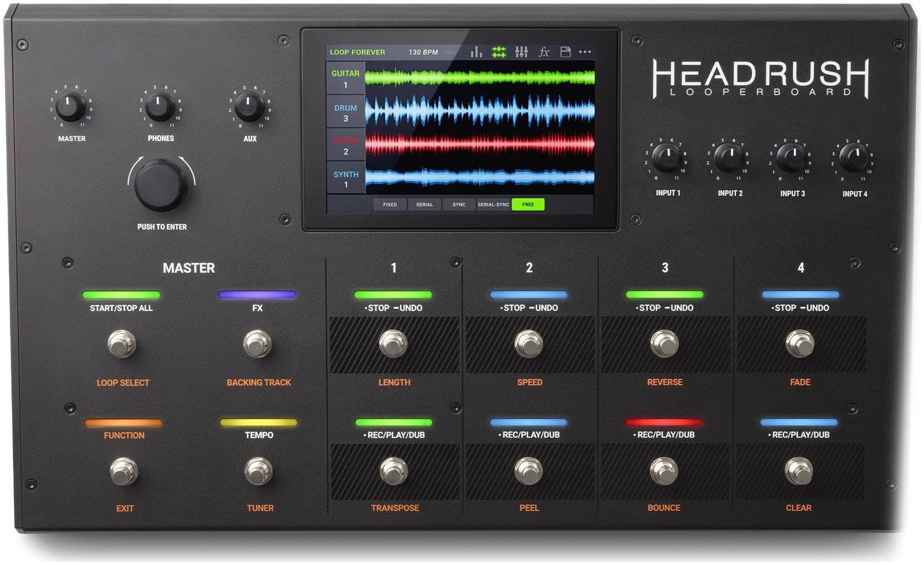
Task: Click the INPUT 3 gain knob
Action: (x=791, y=157)
